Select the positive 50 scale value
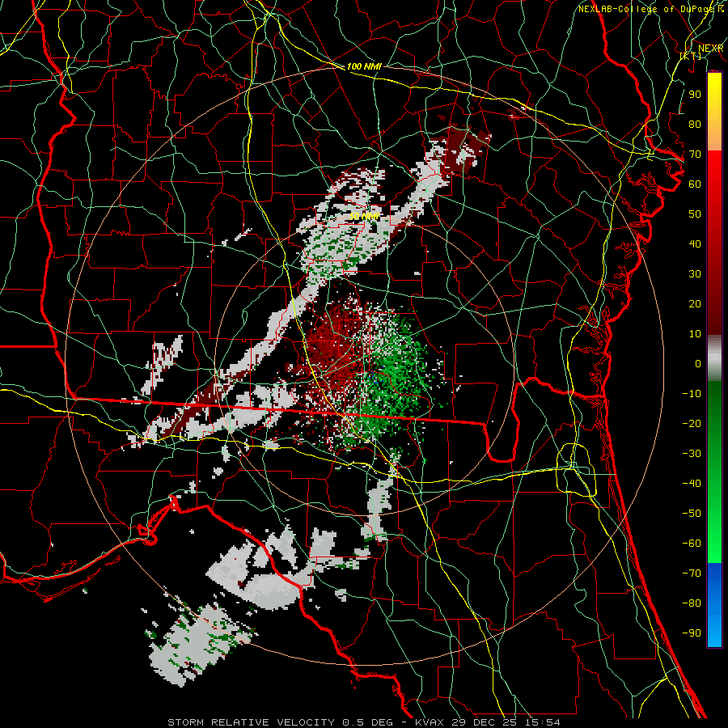728x728 pixels. click(x=695, y=214)
